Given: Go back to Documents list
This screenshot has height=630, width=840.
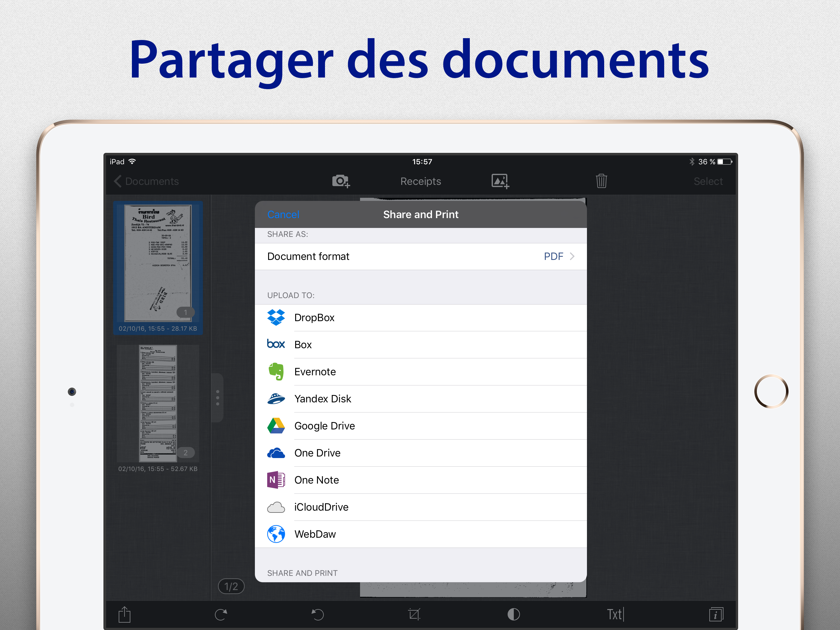Looking at the screenshot, I should coord(147,181).
